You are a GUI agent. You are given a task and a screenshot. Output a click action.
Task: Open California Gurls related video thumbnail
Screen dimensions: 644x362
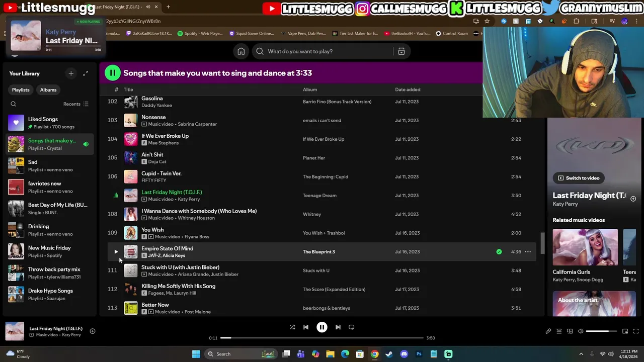(585, 247)
